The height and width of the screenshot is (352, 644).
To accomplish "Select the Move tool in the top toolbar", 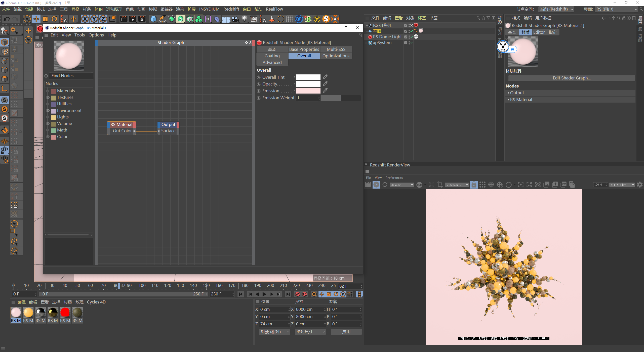I will [36, 19].
